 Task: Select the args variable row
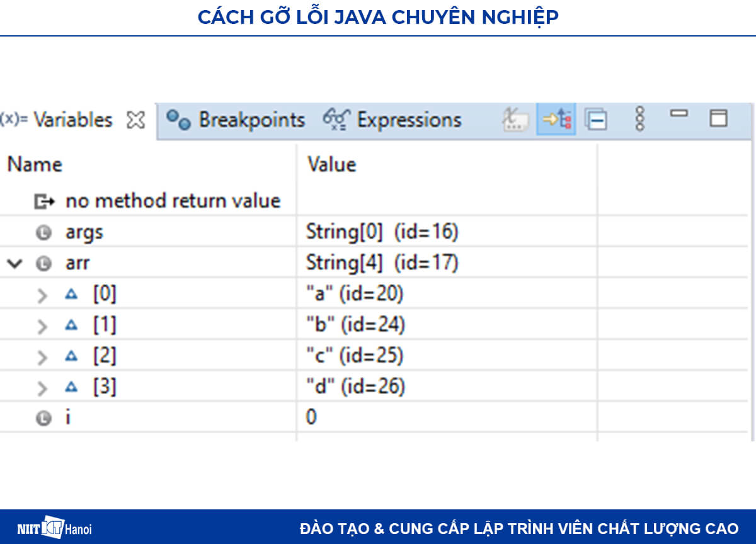[x=84, y=232]
